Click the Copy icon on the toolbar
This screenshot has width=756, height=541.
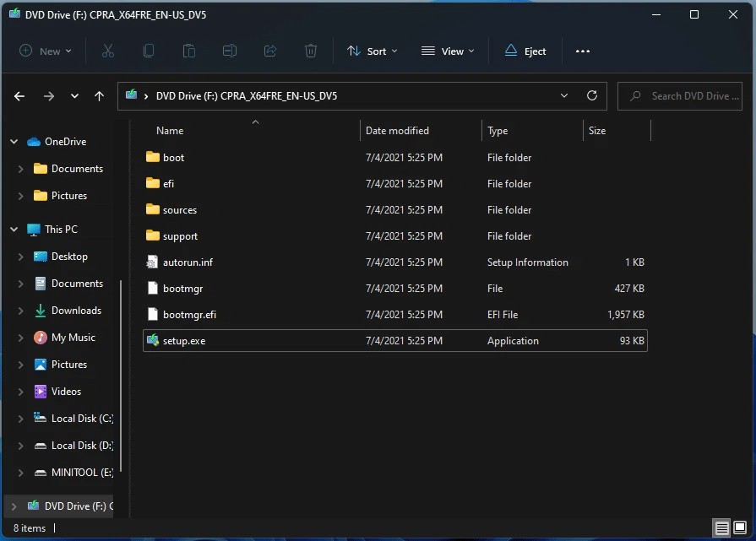click(x=148, y=51)
